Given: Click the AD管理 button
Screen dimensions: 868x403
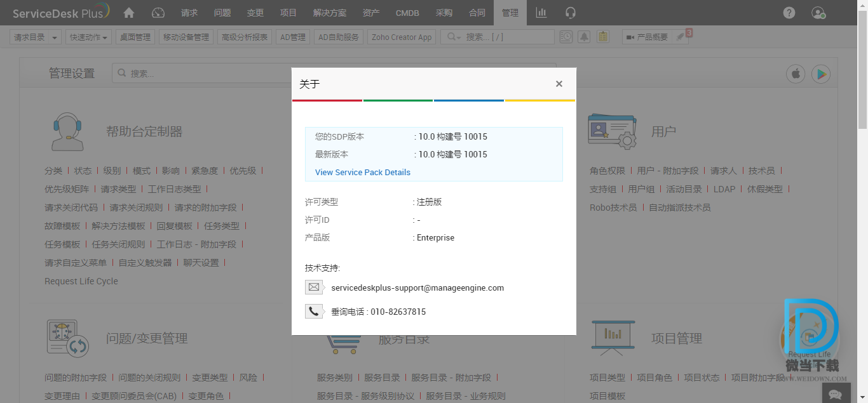Looking at the screenshot, I should 293,37.
